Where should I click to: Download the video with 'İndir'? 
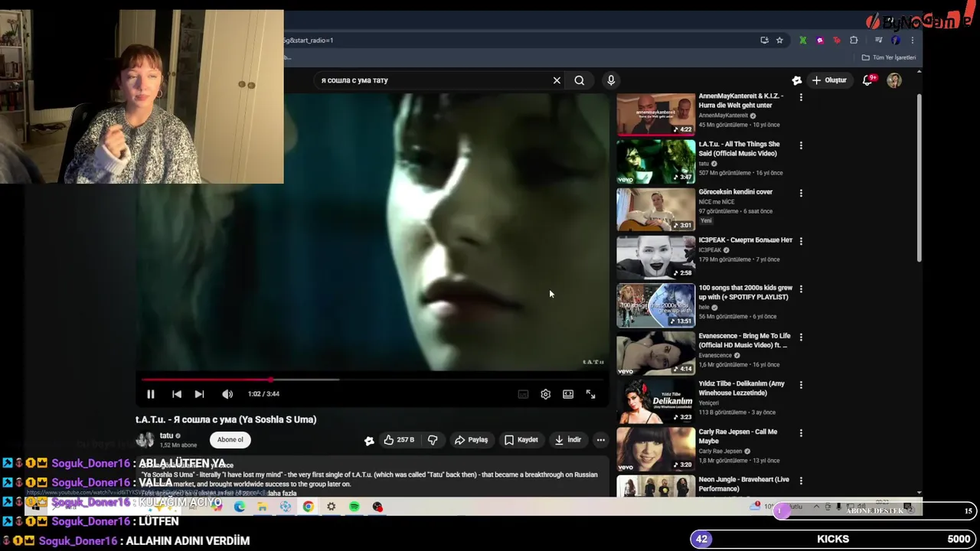coord(568,440)
